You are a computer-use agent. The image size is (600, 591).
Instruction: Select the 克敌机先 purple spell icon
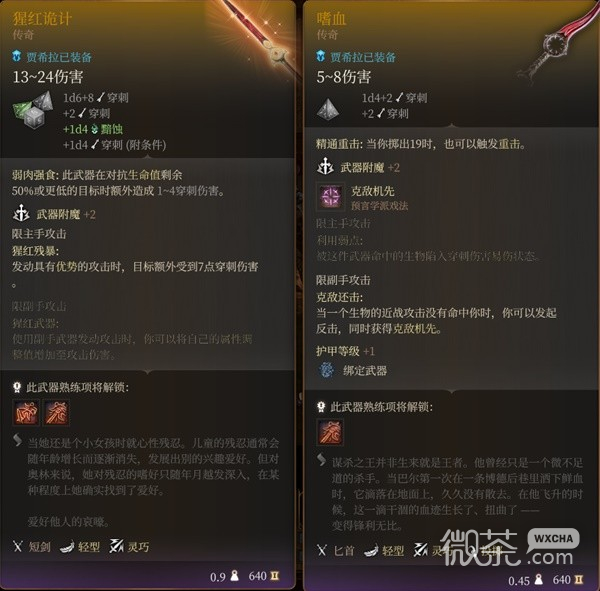click(x=330, y=196)
